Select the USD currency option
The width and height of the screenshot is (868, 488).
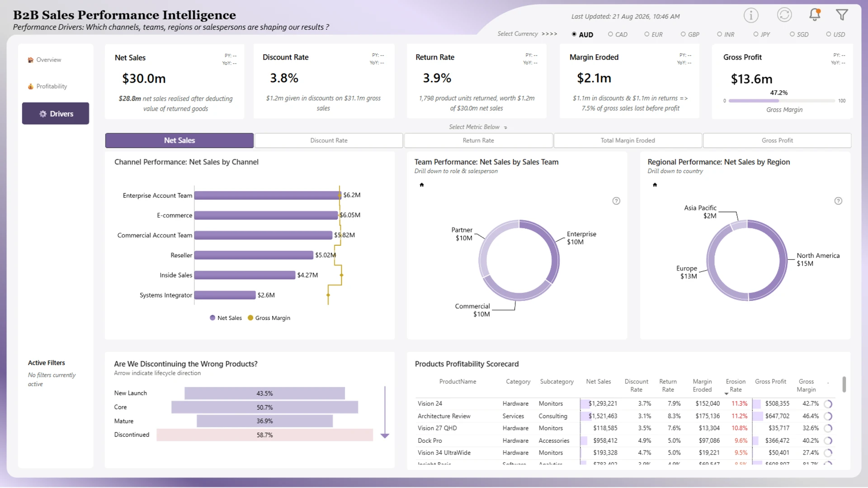835,34
